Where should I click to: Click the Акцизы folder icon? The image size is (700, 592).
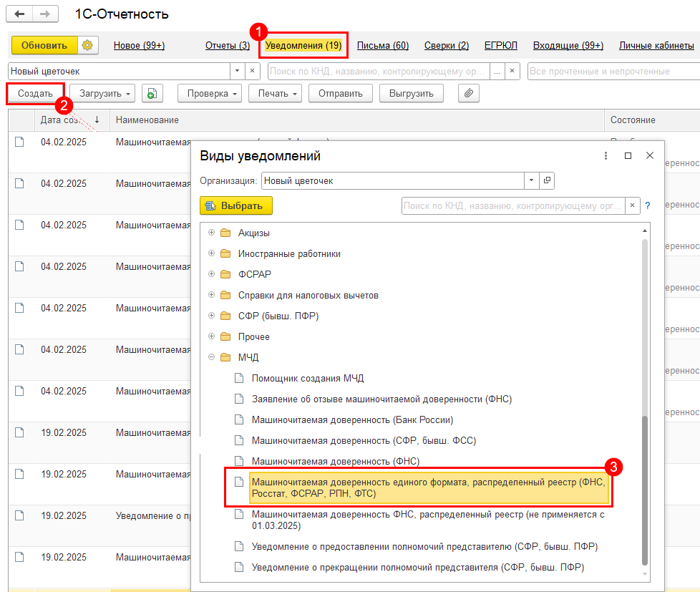click(225, 233)
